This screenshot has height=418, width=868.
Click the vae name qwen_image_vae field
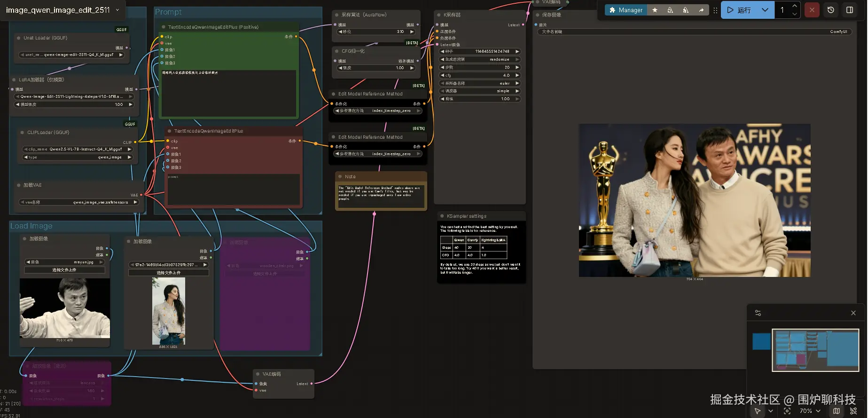(x=79, y=202)
